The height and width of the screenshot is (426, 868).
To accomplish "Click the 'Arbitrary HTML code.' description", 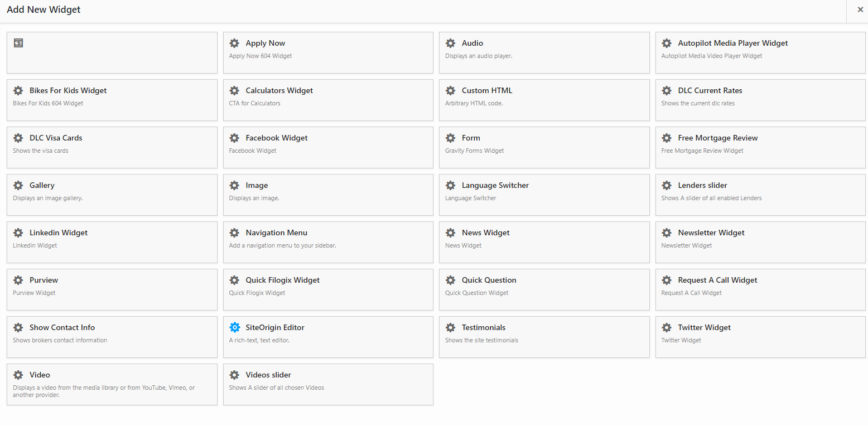I will tap(474, 103).
